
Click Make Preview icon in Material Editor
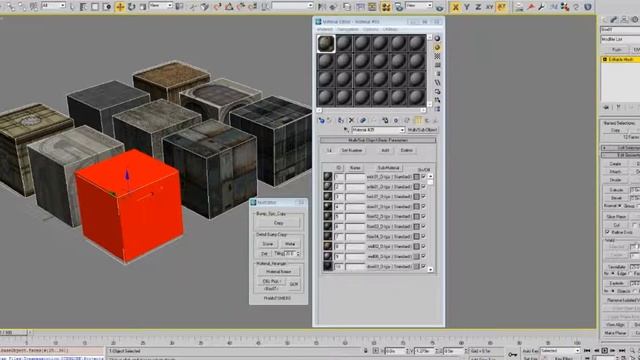pyautogui.click(x=437, y=82)
